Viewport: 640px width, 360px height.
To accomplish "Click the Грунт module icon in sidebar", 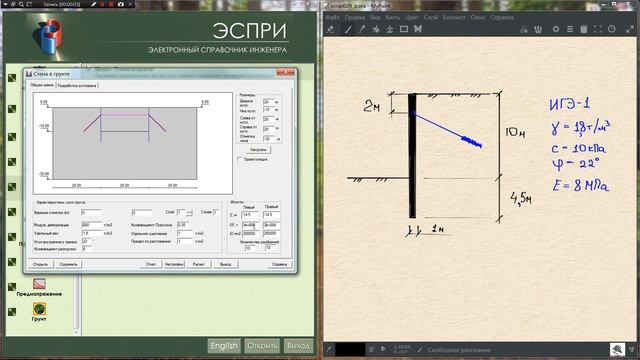I will (x=39, y=309).
